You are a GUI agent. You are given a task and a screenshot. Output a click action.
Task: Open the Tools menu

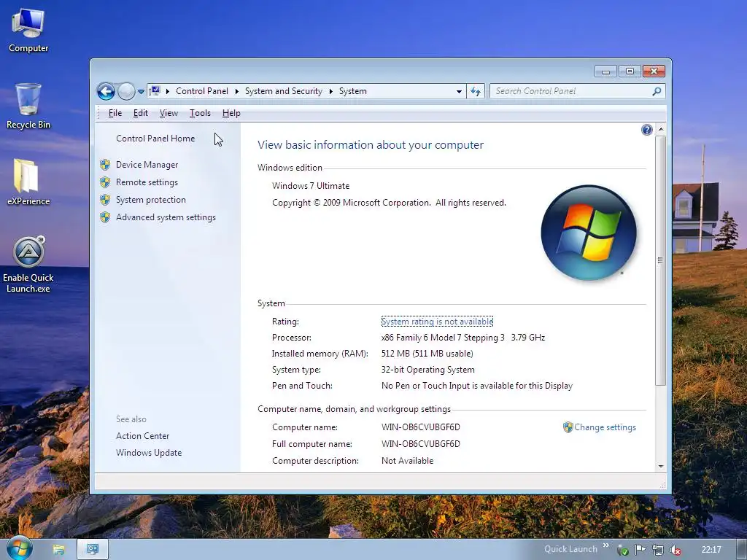[200, 113]
